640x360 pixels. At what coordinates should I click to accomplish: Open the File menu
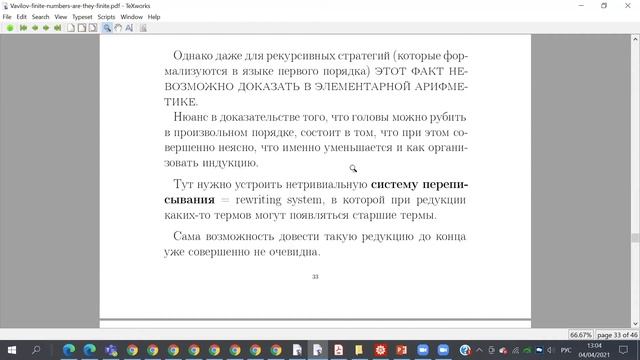click(x=7, y=17)
